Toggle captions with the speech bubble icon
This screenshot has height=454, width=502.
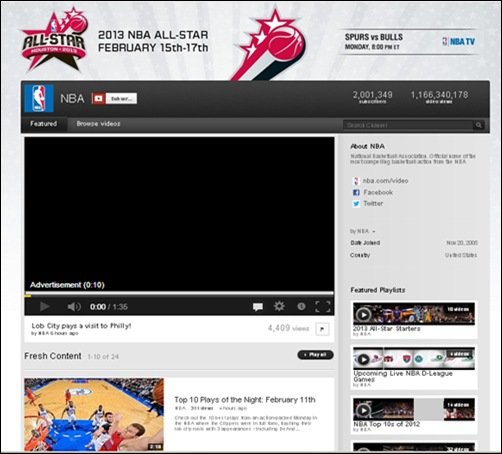258,306
